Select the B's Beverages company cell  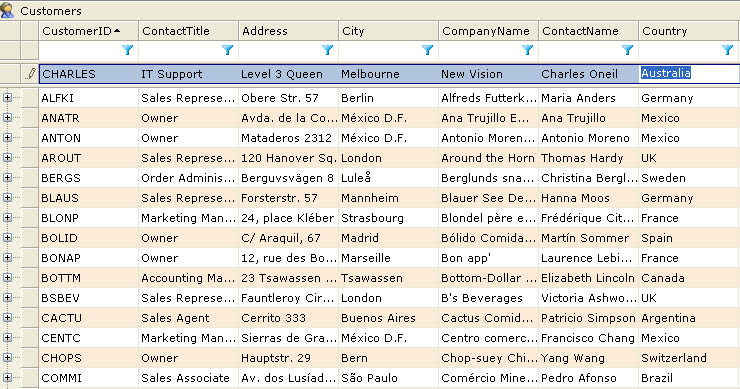(489, 297)
